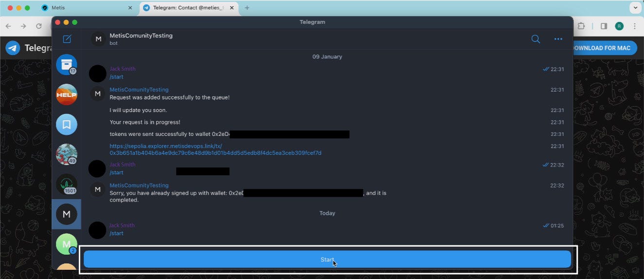Screen dimensions: 644x279
Task: Click the MetisComunityTesting title in header
Action: click(141, 36)
